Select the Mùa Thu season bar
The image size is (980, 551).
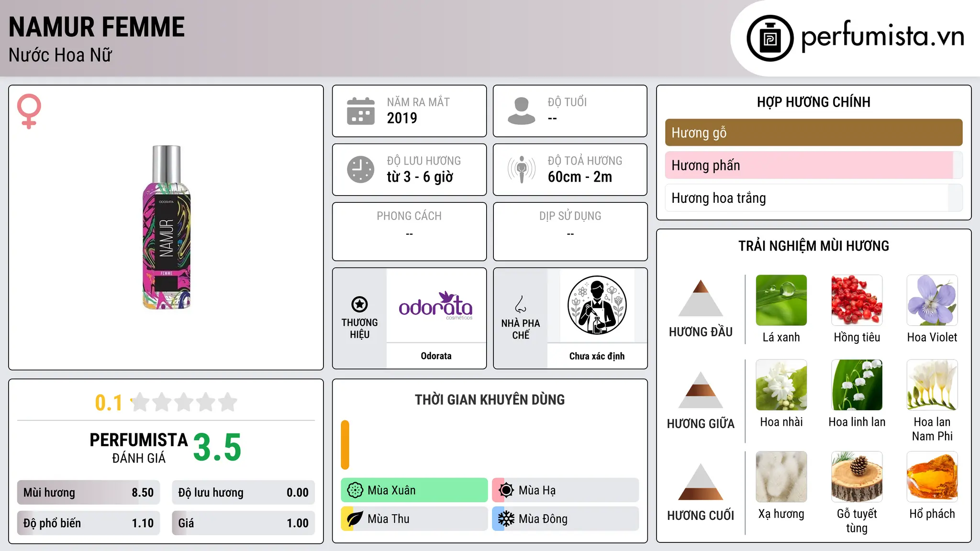(x=414, y=519)
